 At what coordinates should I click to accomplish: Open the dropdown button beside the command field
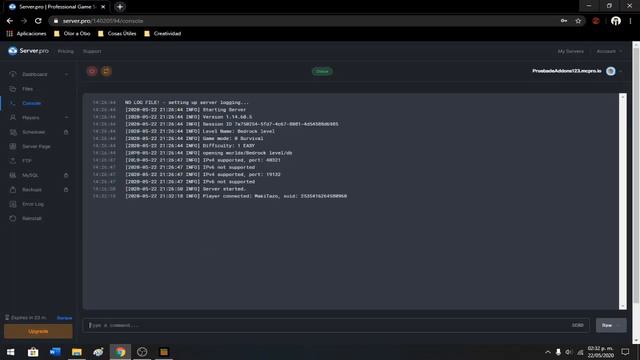611,325
